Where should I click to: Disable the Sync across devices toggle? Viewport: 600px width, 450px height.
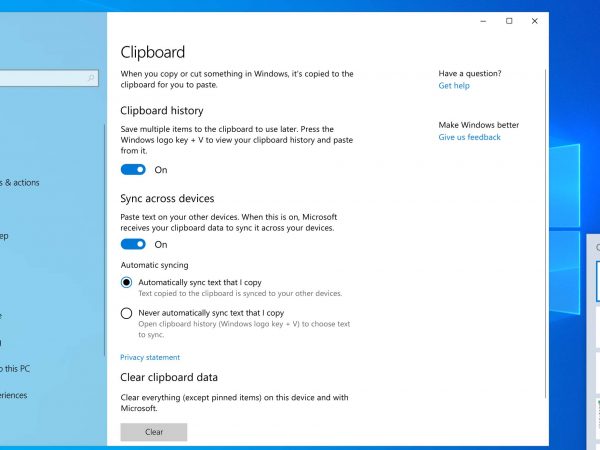coord(133,244)
